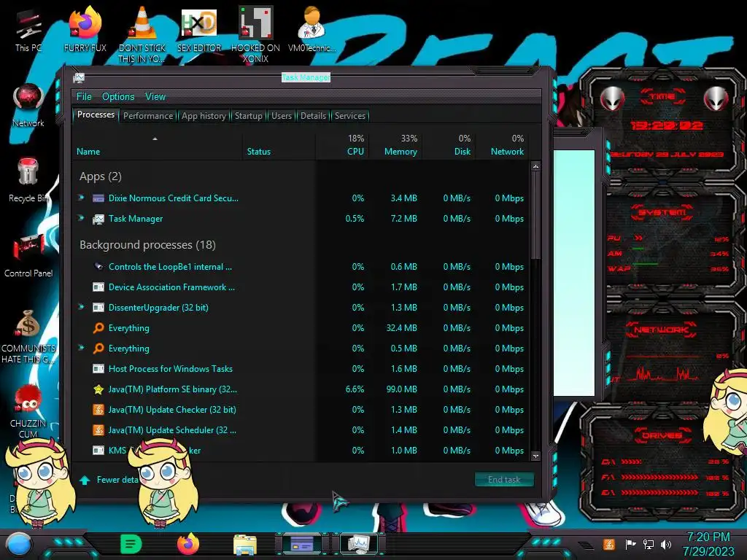Image resolution: width=747 pixels, height=560 pixels.
Task: Click the Background processes (18) group header
Action: (x=147, y=245)
